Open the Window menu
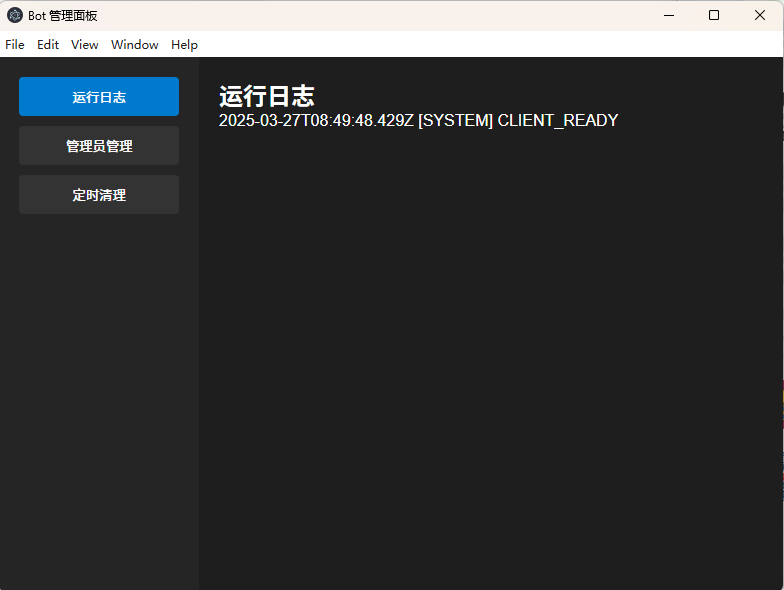The width and height of the screenshot is (784, 590). (x=134, y=45)
